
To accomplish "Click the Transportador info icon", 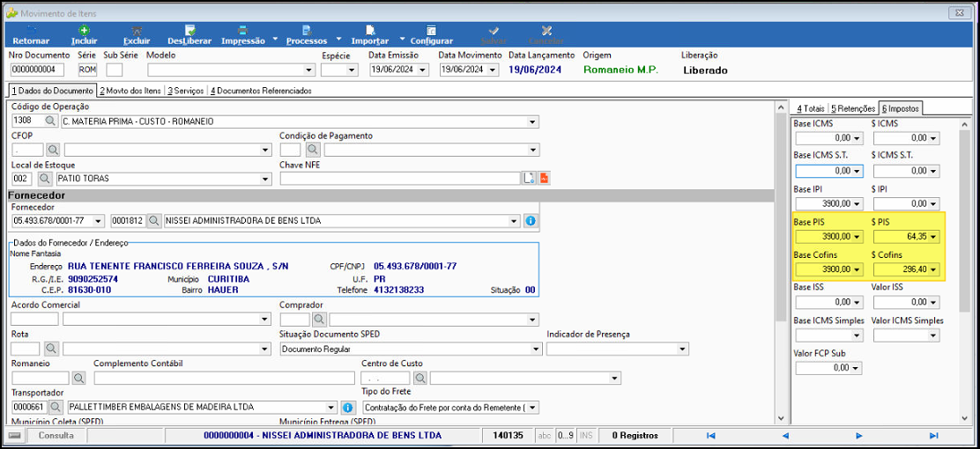I will (x=348, y=407).
